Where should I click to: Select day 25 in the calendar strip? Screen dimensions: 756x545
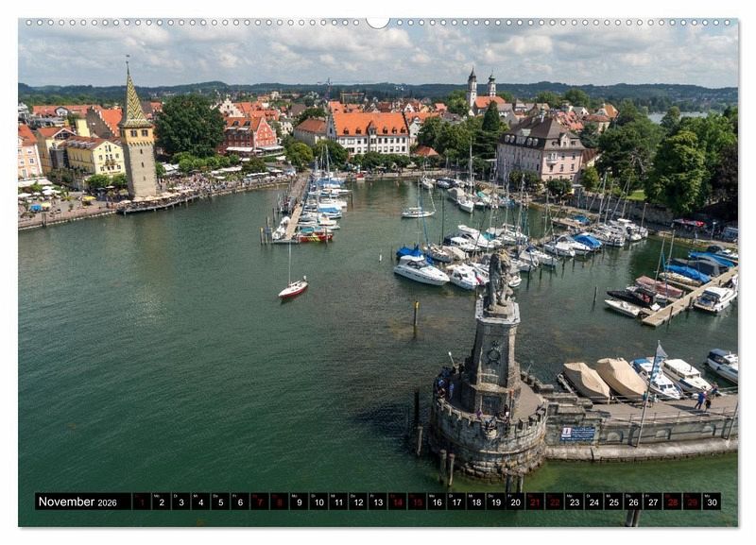(x=613, y=502)
